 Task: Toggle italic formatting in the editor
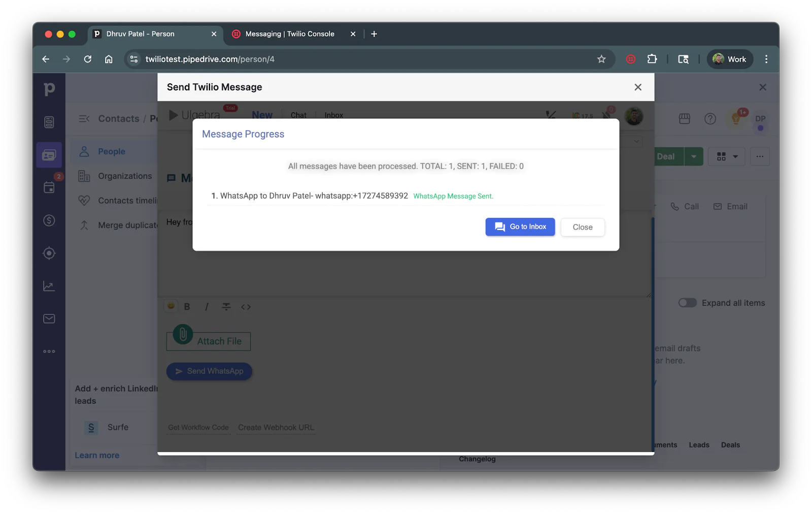207,306
